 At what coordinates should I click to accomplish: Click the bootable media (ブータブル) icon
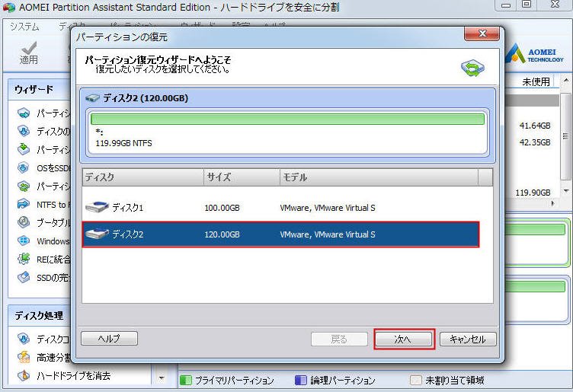point(24,222)
